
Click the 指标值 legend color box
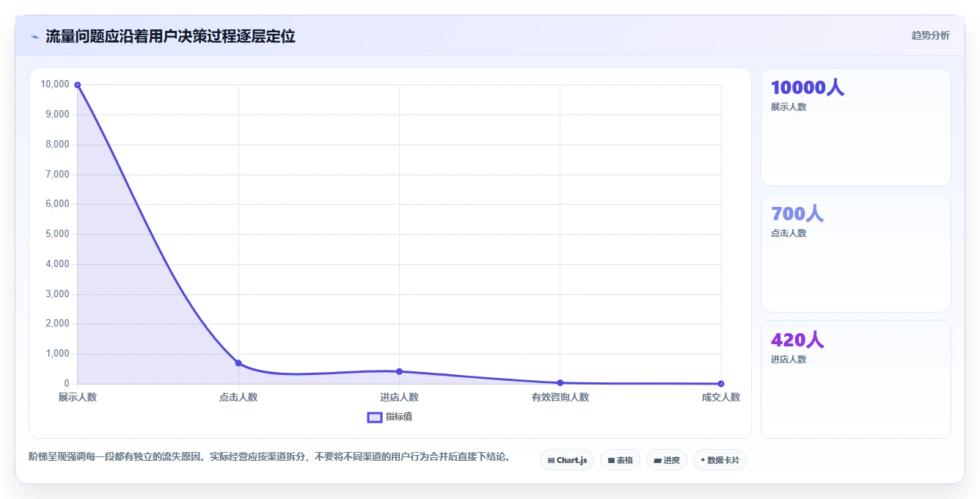[x=374, y=417]
